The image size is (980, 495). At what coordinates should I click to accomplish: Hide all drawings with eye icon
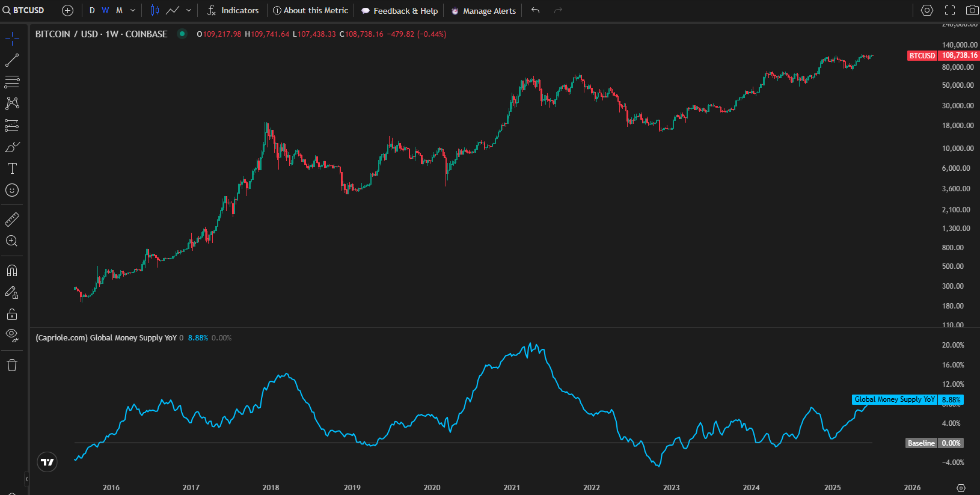coord(12,335)
